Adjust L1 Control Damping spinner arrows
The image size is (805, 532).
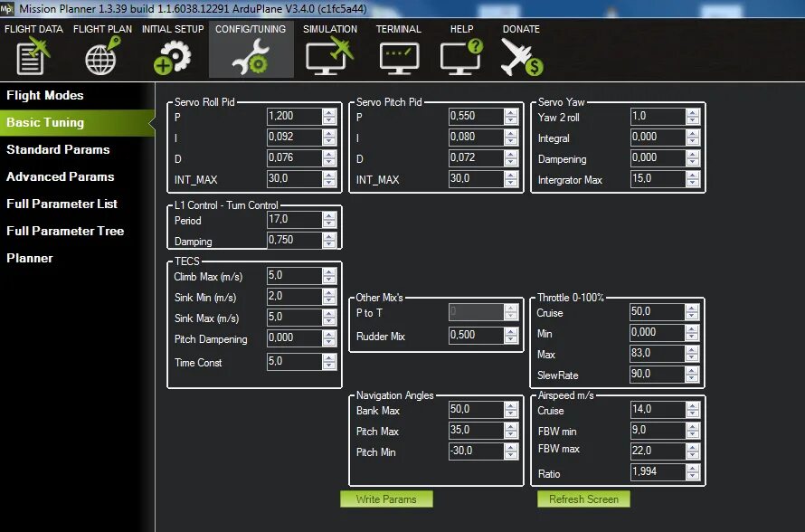[x=329, y=241]
